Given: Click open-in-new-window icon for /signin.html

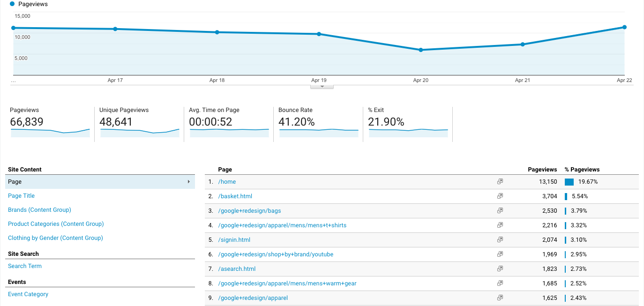Looking at the screenshot, I should click(500, 239).
